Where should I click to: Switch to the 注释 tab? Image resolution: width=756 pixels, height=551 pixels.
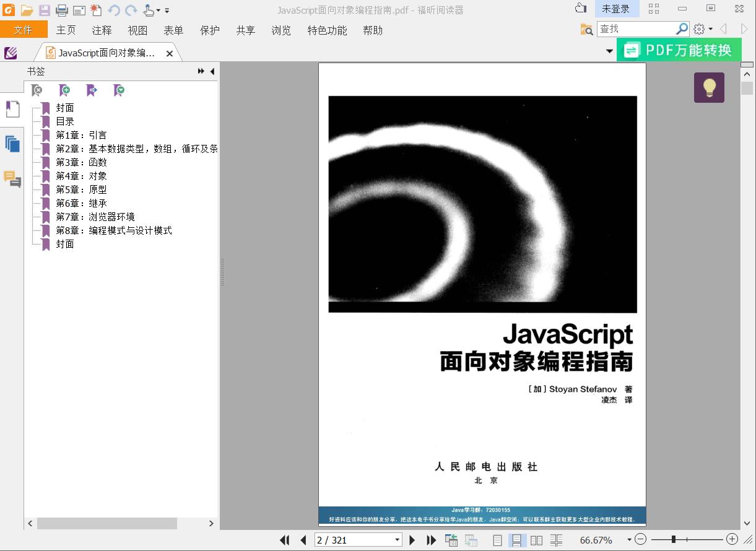click(102, 30)
